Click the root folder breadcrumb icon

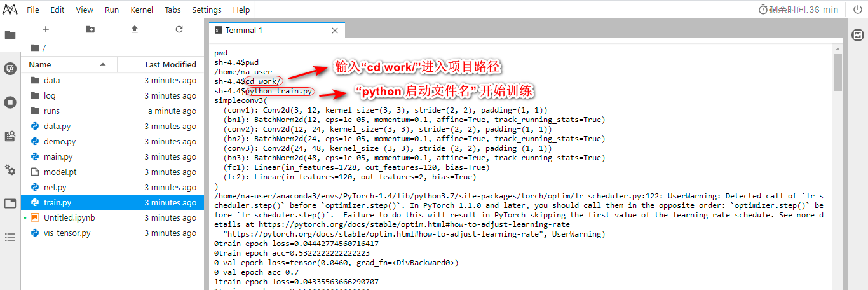pyautogui.click(x=35, y=48)
